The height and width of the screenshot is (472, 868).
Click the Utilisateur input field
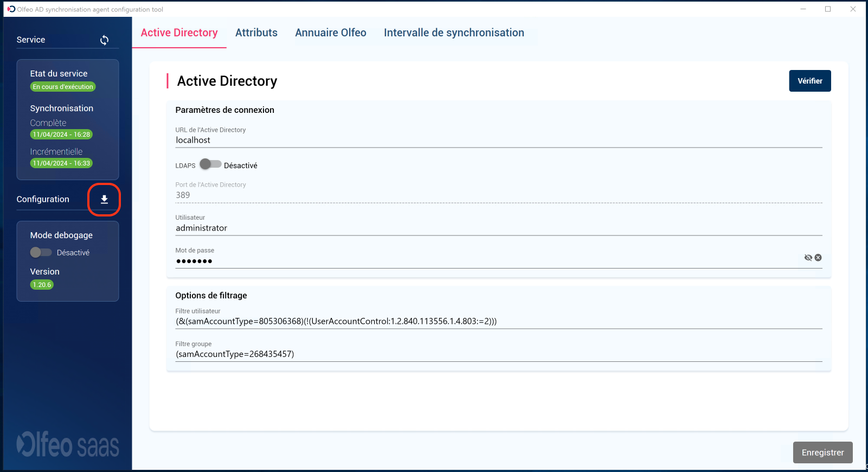click(x=498, y=228)
